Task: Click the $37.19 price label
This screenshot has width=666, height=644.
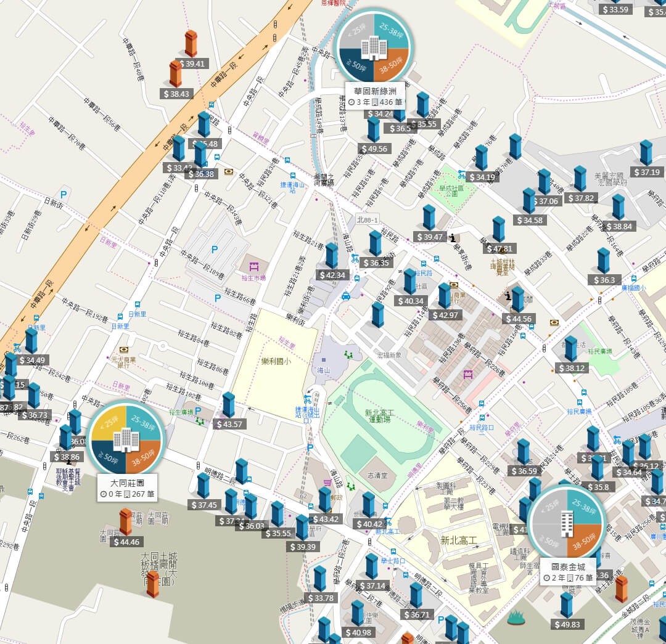Action: (647, 172)
